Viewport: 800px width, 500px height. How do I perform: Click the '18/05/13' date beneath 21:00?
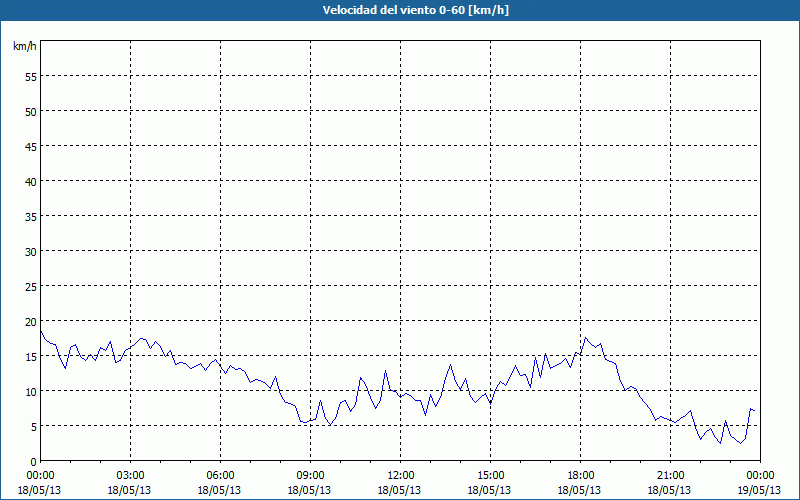tap(669, 490)
